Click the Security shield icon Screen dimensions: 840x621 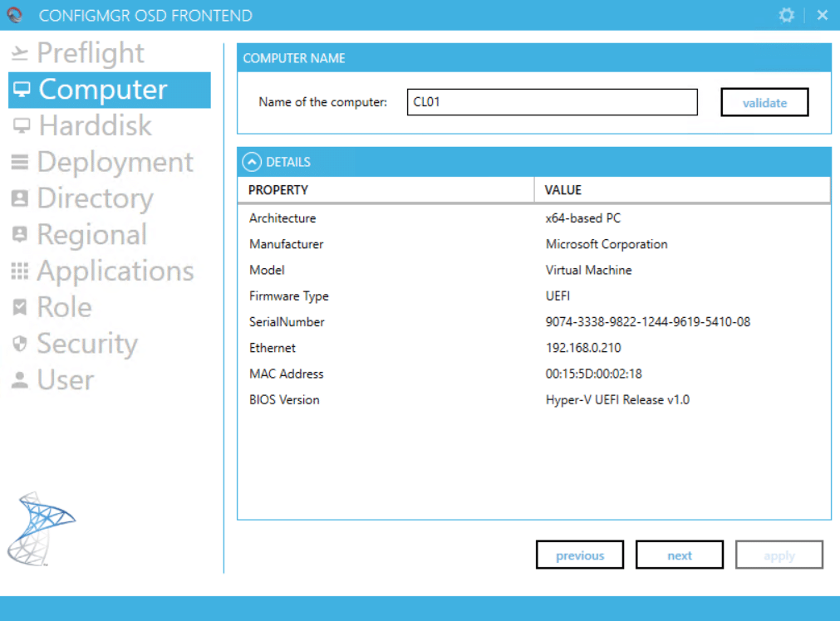pyautogui.click(x=20, y=344)
